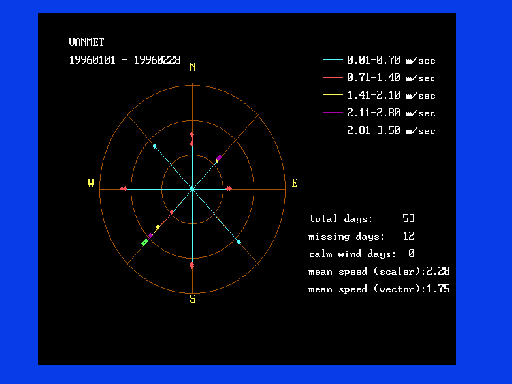
Task: Click the cyan endpoint on southeast spoke
Action: 239,242
